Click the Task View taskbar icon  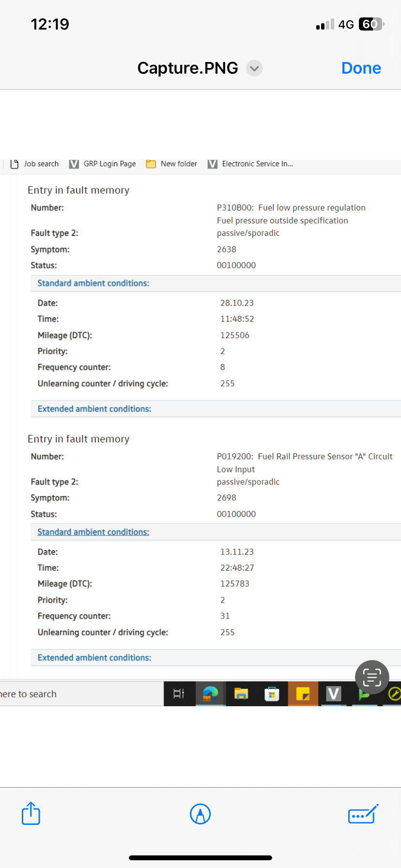[179, 694]
